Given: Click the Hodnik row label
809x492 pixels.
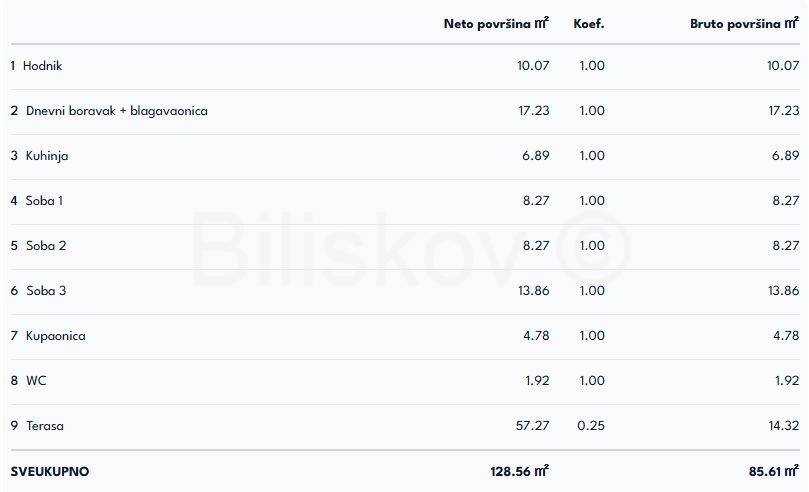Looking at the screenshot, I should click(x=42, y=66).
